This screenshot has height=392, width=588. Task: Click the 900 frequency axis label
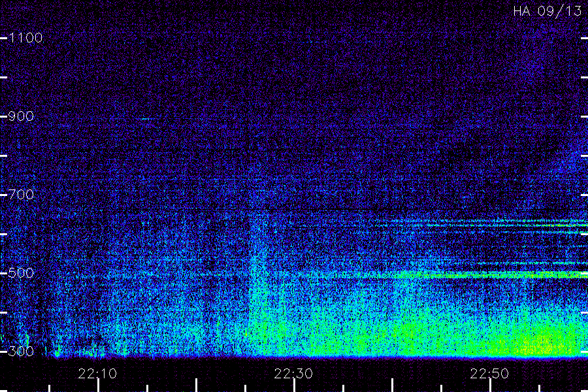click(21, 116)
